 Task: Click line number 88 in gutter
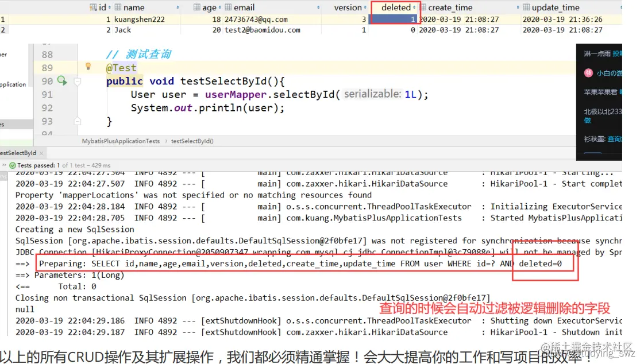click(47, 55)
